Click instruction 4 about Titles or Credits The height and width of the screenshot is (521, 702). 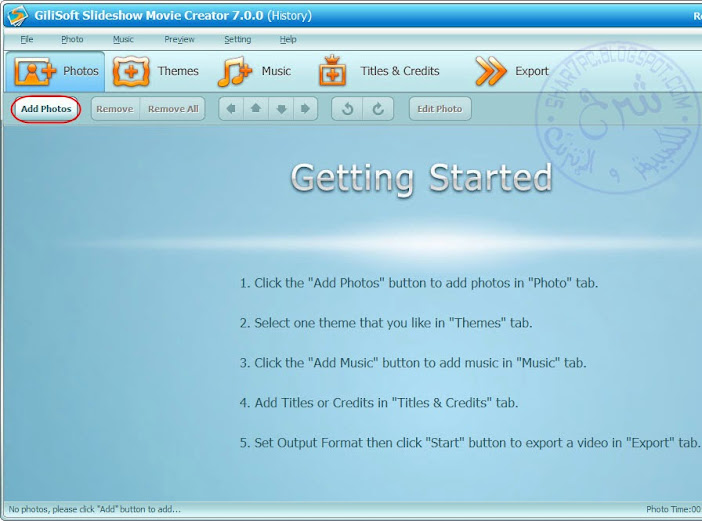point(379,402)
